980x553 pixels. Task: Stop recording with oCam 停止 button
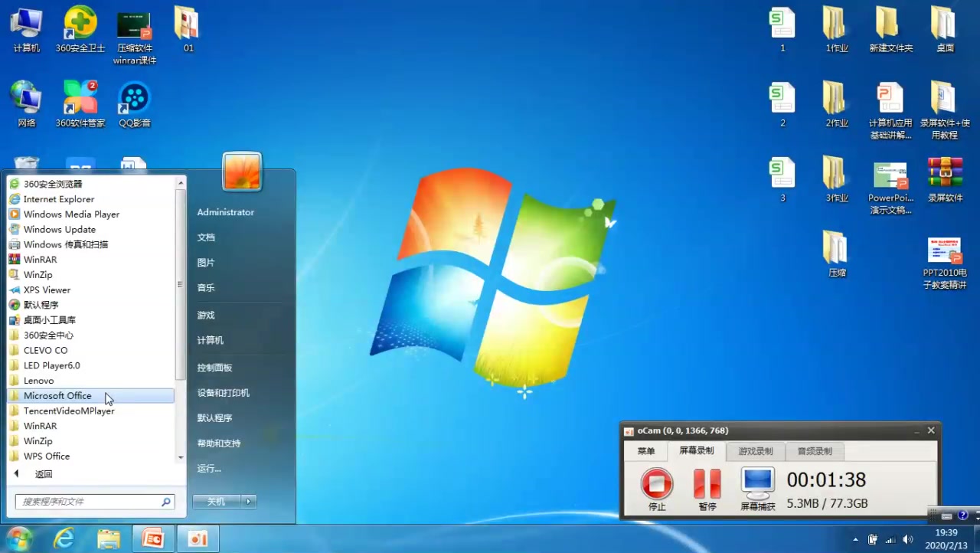657,489
